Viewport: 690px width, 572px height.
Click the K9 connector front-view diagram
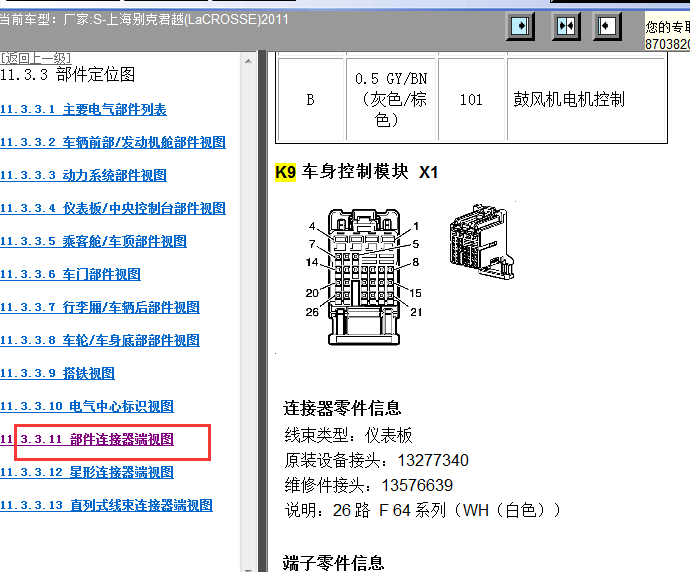pyautogui.click(x=363, y=277)
